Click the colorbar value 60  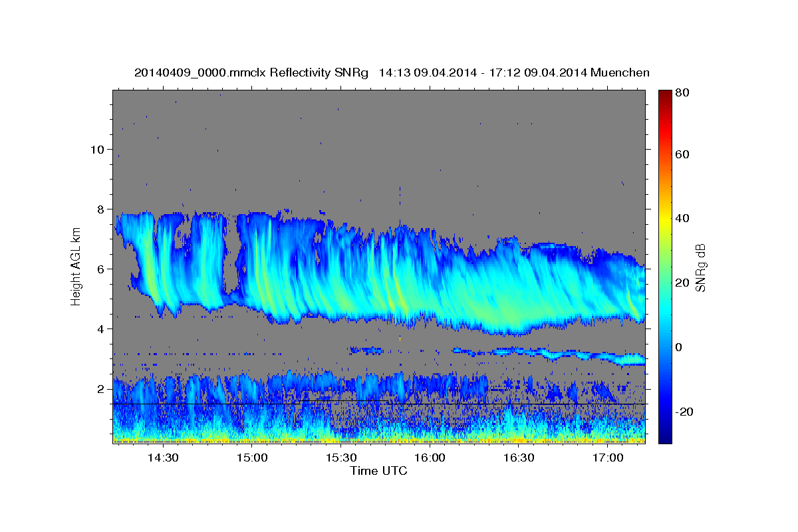[683, 154]
